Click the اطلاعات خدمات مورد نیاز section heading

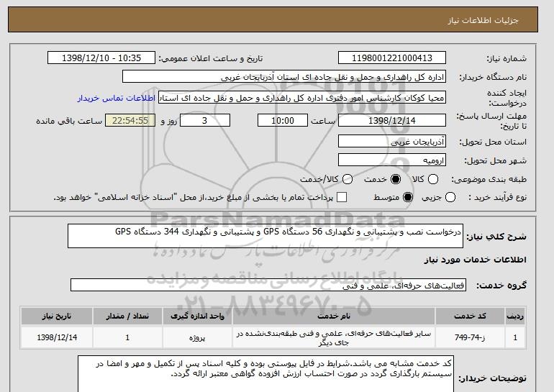coord(475,260)
